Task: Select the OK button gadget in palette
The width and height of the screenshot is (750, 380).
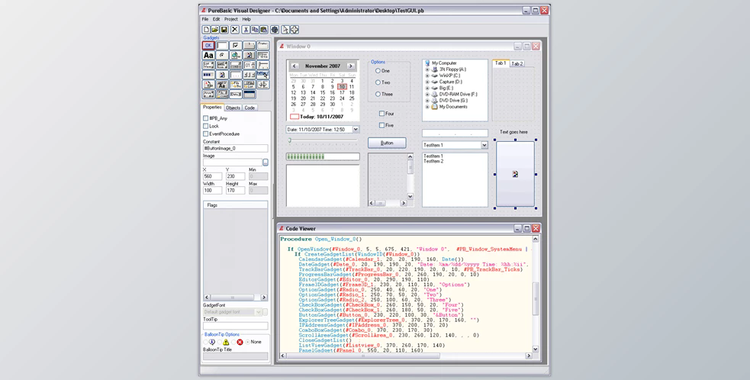Action: pyautogui.click(x=208, y=45)
